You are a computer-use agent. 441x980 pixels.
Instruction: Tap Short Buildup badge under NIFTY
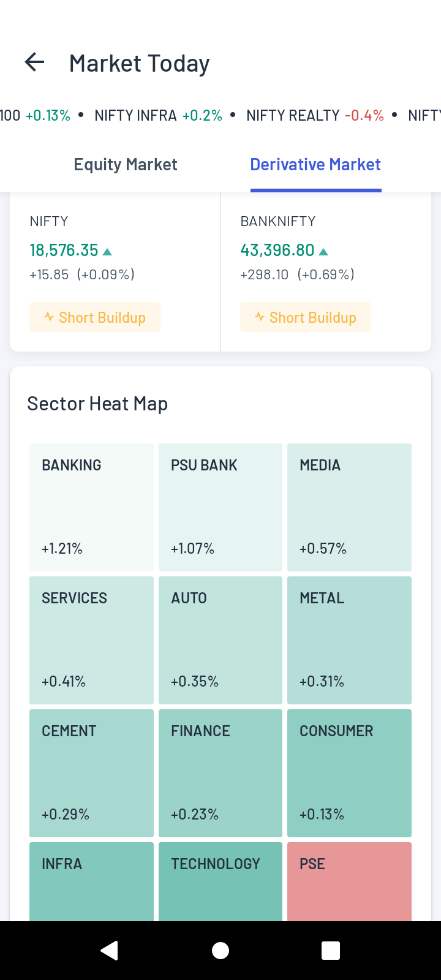[95, 317]
